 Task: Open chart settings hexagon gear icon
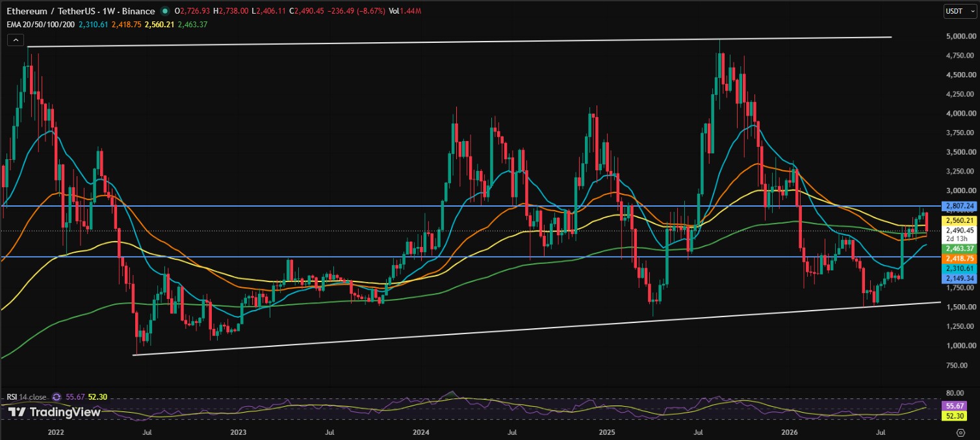click(x=961, y=432)
